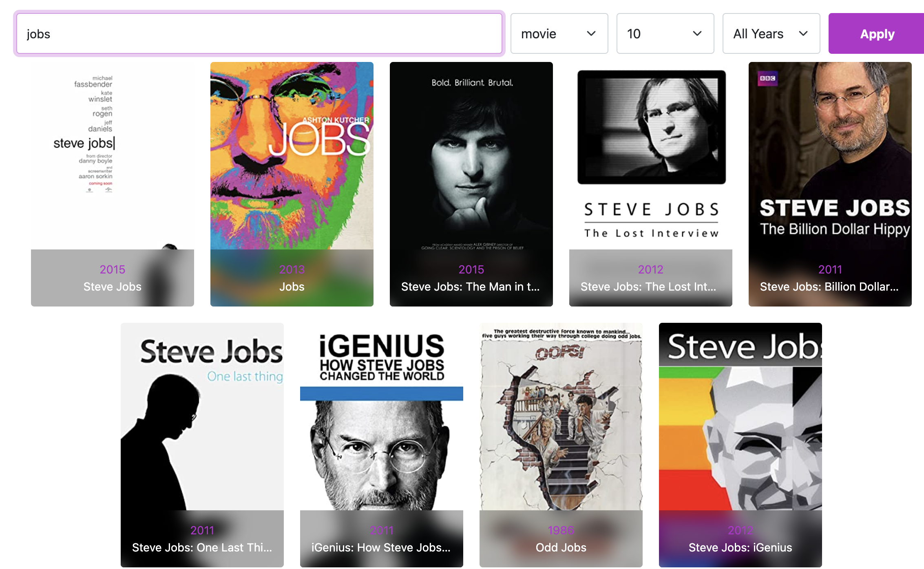
Task: Open the results count dropdown showing 10
Action: pyautogui.click(x=665, y=33)
